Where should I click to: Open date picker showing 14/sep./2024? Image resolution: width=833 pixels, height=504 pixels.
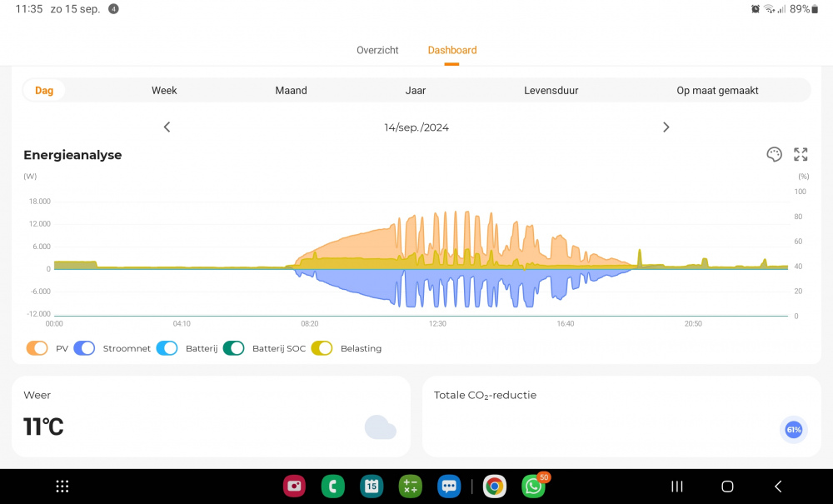coord(416,127)
